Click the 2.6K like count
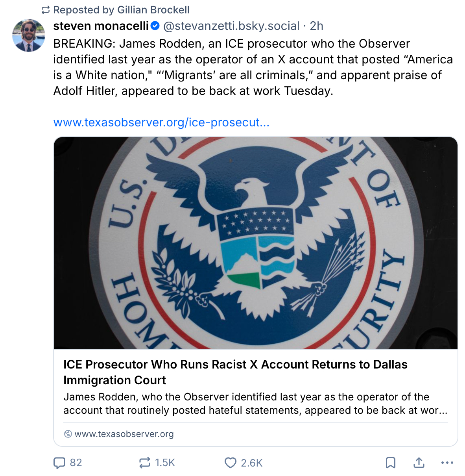 click(x=252, y=463)
